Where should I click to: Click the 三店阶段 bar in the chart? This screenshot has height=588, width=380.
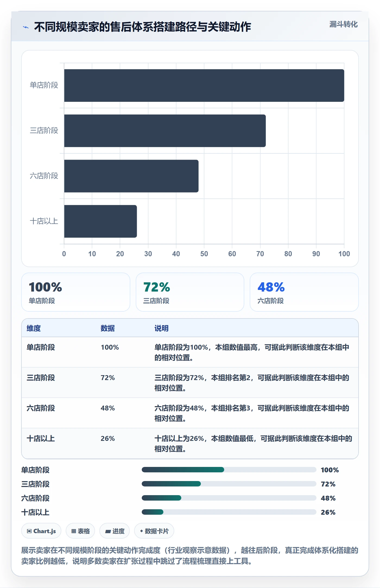[165, 131]
